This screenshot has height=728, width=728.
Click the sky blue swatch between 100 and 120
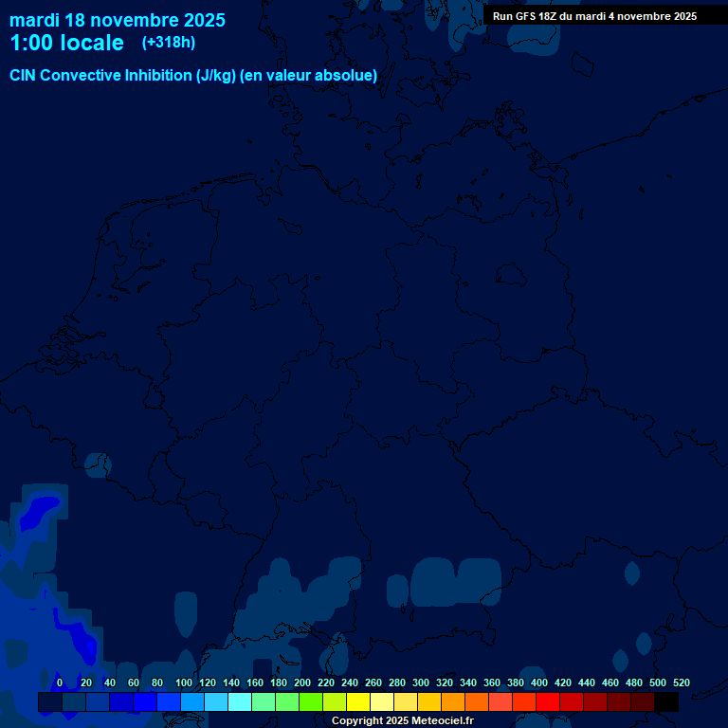192,701
